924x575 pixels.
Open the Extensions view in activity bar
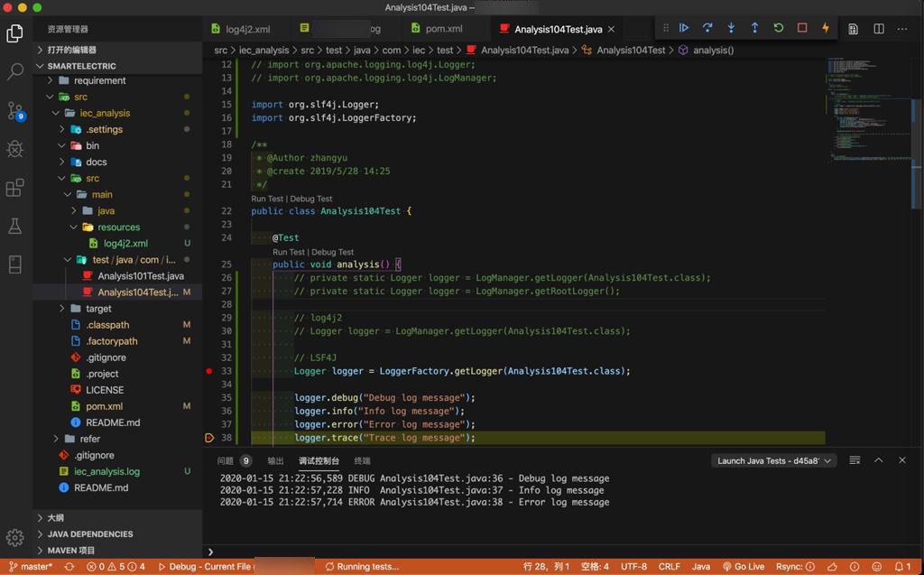pyautogui.click(x=15, y=188)
